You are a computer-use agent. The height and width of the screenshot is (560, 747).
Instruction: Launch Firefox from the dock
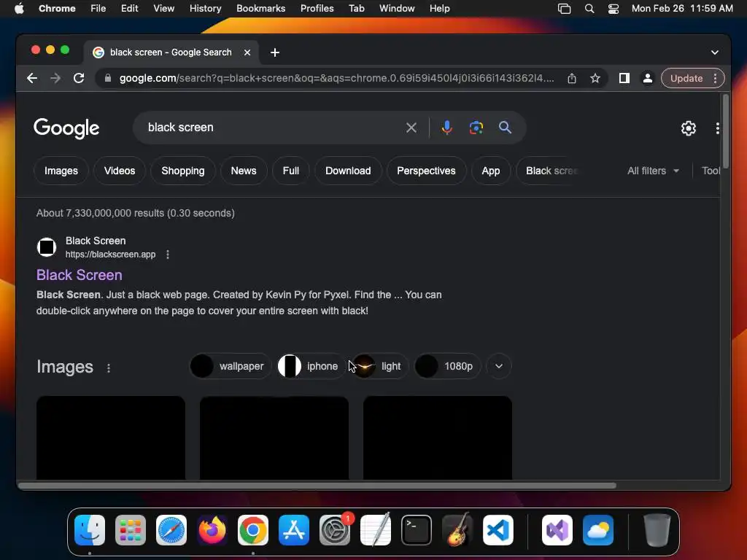coord(212,530)
